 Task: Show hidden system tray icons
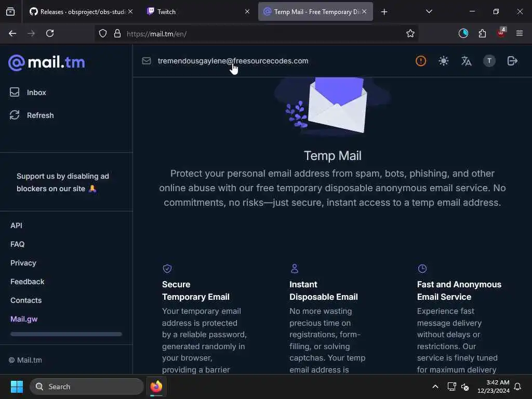coord(435,387)
